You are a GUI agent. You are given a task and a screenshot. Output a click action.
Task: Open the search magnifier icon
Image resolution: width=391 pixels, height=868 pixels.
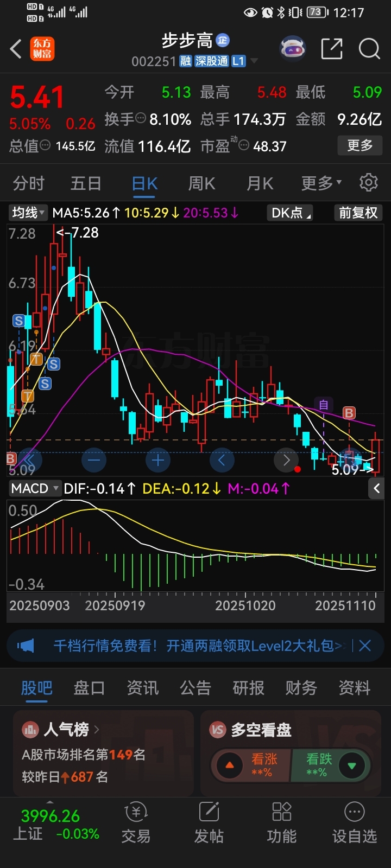click(x=369, y=49)
